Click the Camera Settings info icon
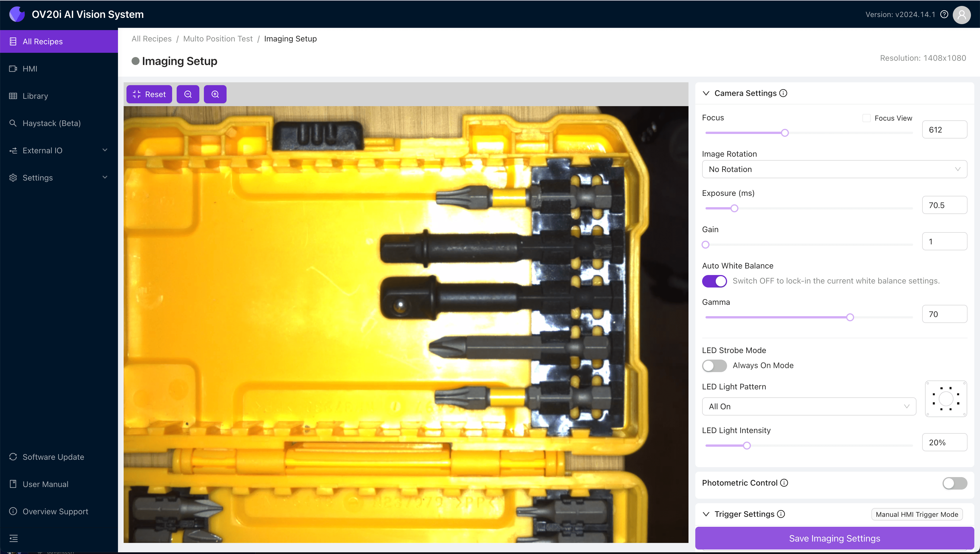 [783, 93]
